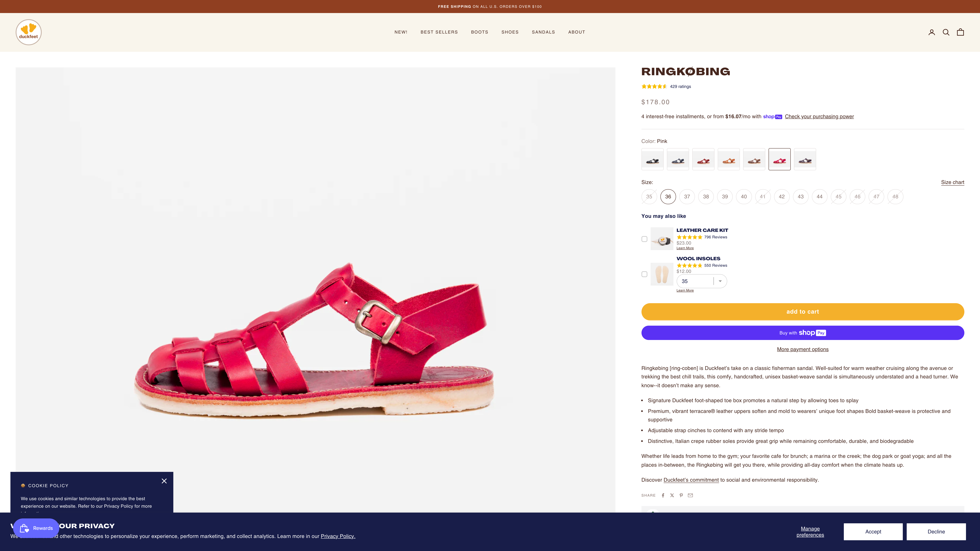
Task: Open the Privacy Policy link in banner
Action: click(338, 536)
